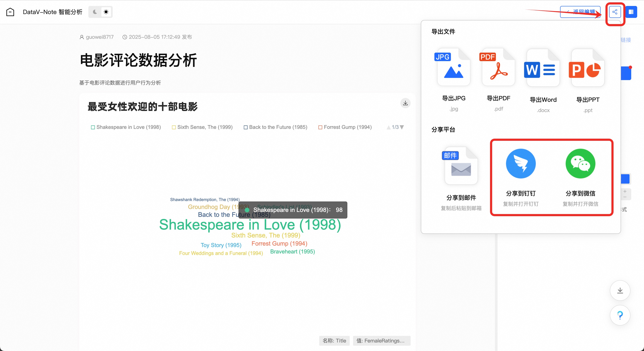Toggle the Forrest Gump legend item
The image size is (644, 351).
[345, 127]
